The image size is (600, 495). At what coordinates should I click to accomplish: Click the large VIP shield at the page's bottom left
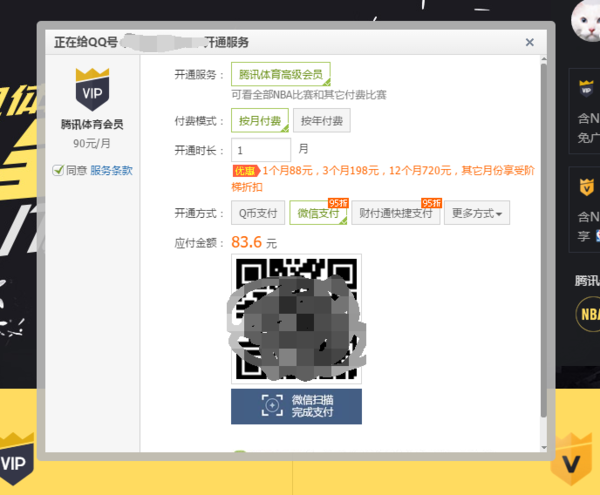[x=16, y=460]
